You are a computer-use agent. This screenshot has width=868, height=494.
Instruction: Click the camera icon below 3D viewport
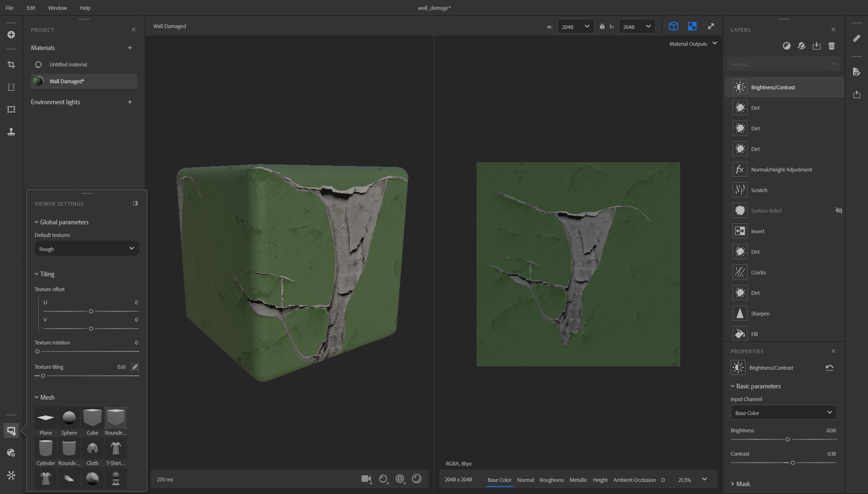tap(366, 479)
